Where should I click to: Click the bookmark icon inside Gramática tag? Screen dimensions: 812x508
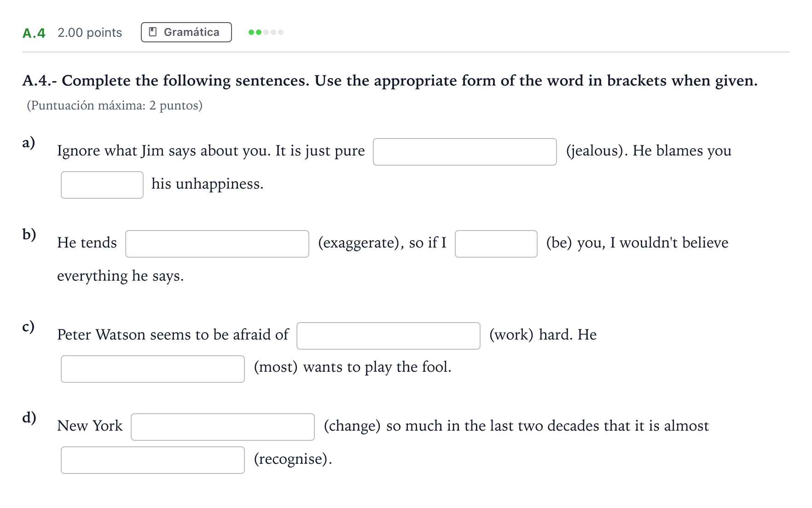pyautogui.click(x=153, y=32)
